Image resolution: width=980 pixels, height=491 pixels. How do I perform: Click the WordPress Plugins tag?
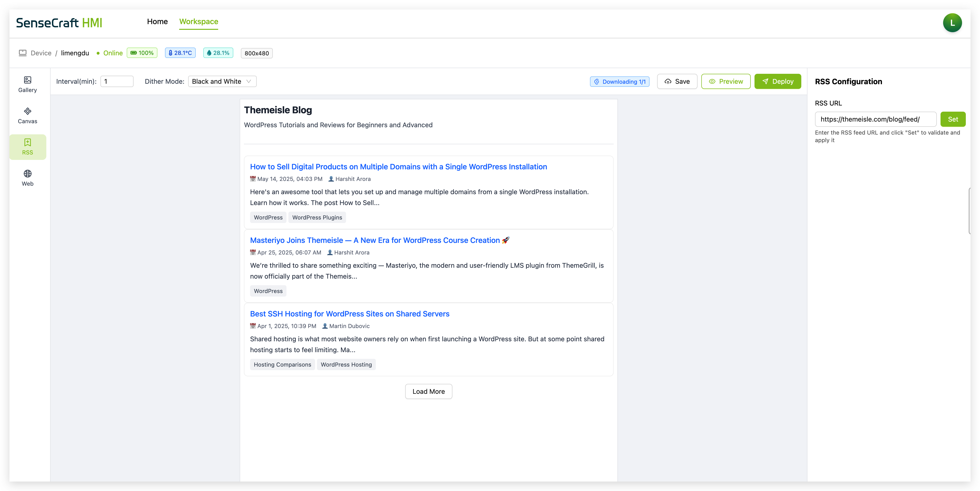pos(317,217)
